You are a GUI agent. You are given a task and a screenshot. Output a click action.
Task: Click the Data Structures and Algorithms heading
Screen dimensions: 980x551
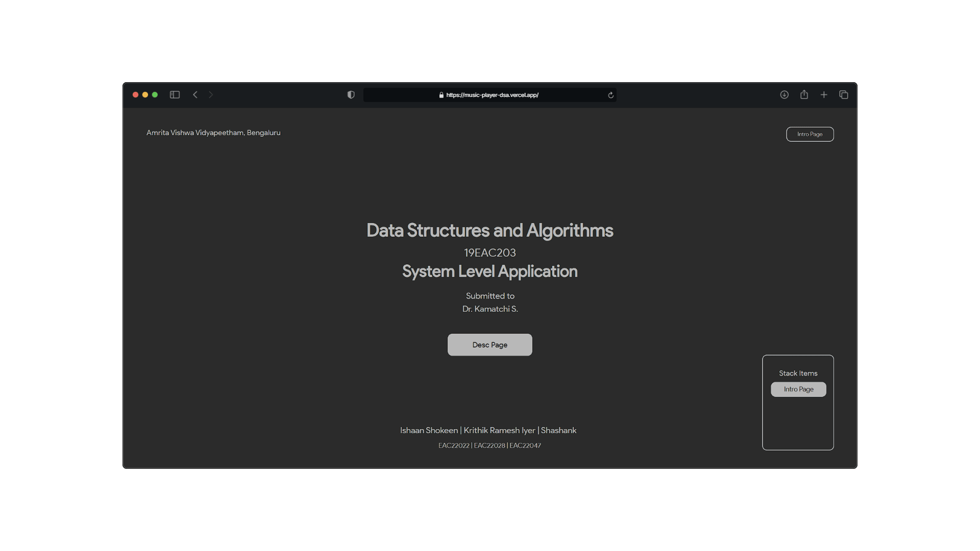(x=489, y=231)
